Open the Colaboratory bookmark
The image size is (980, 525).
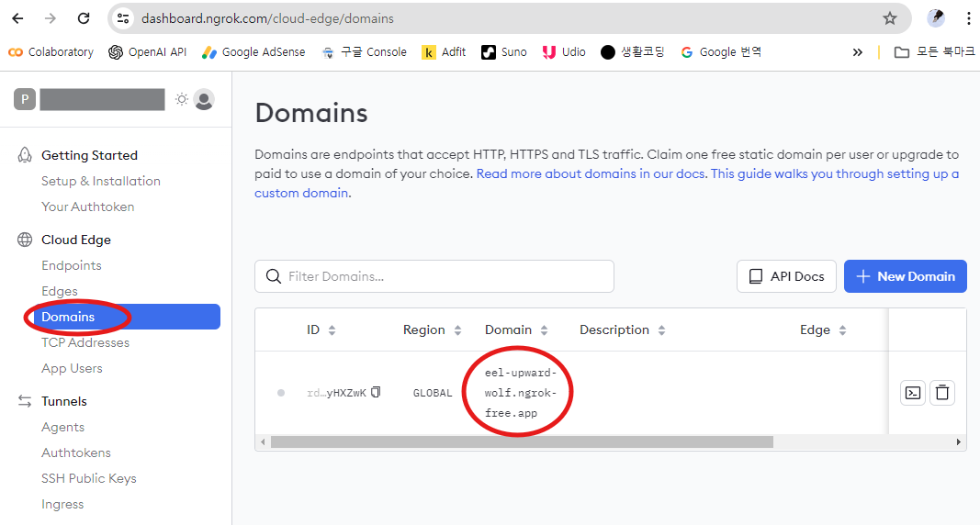[51, 51]
